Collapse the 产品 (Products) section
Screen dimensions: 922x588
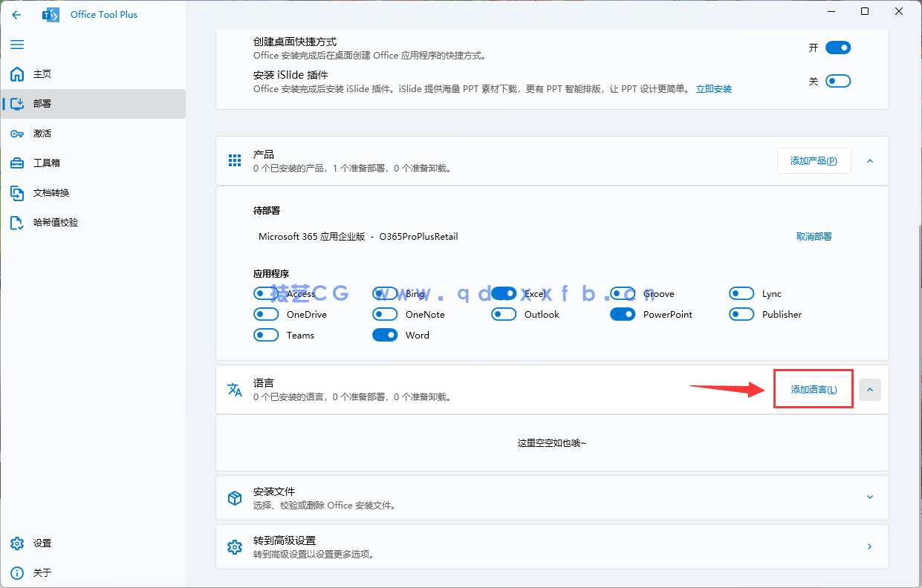point(869,160)
